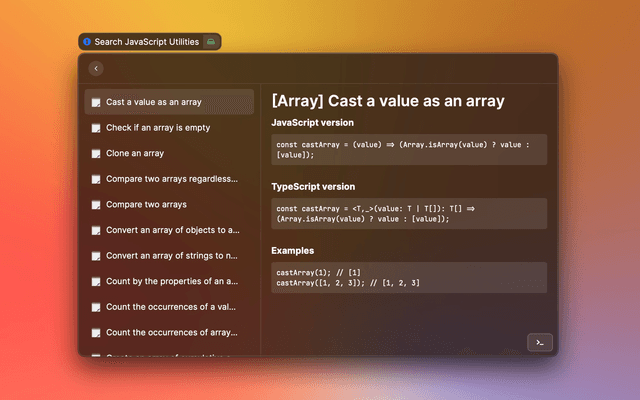
Task: Click the document icon beside Clone an array
Action: 96,154
